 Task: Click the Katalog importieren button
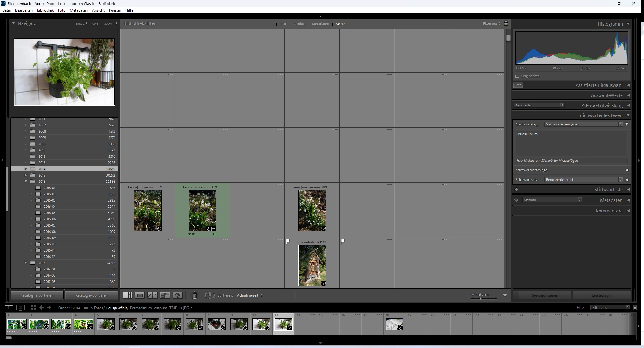point(37,295)
